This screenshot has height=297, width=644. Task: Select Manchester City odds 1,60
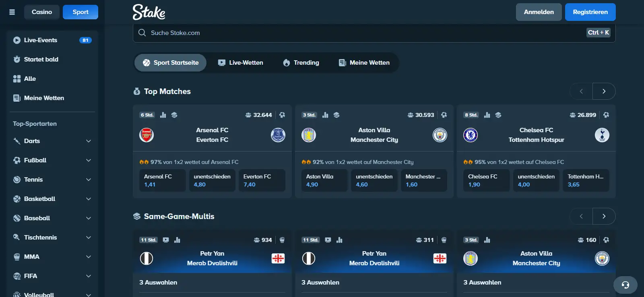click(424, 180)
